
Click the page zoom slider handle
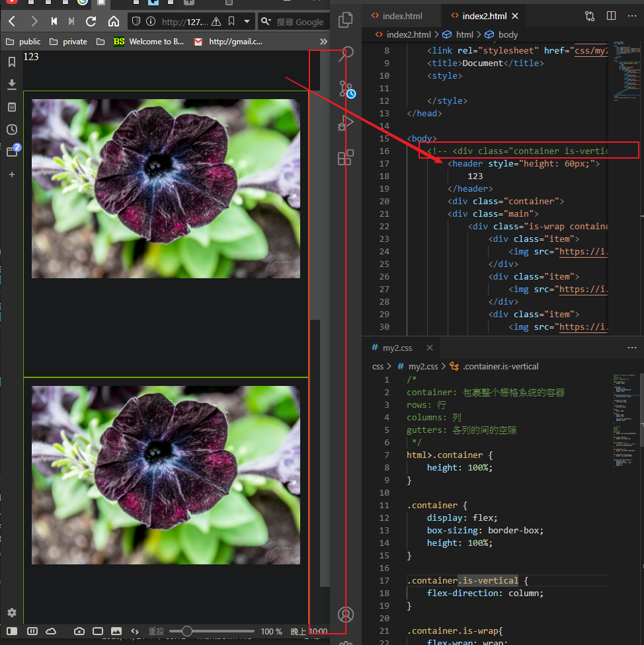tap(186, 631)
